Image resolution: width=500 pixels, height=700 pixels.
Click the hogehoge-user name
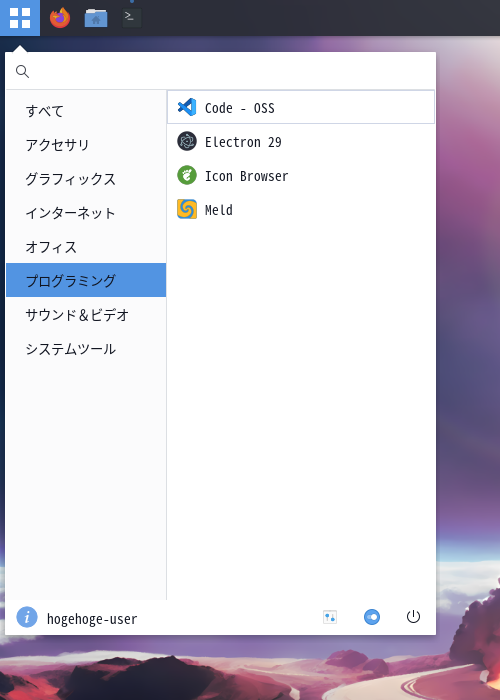pos(92,619)
